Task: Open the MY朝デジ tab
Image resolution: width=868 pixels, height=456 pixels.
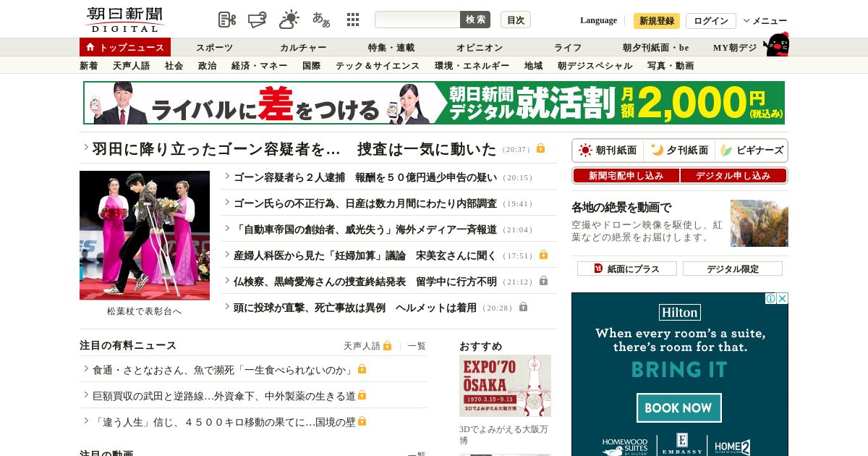Action: click(x=735, y=48)
